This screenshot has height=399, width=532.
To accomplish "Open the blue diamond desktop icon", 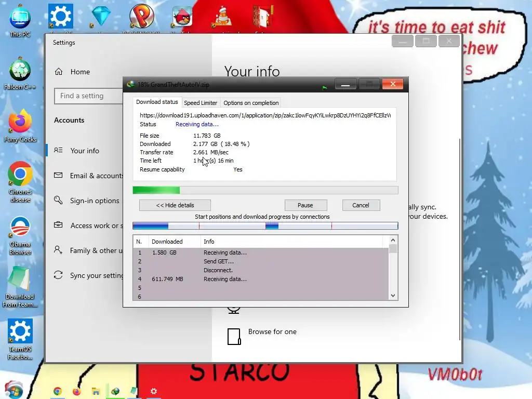I will click(x=101, y=16).
